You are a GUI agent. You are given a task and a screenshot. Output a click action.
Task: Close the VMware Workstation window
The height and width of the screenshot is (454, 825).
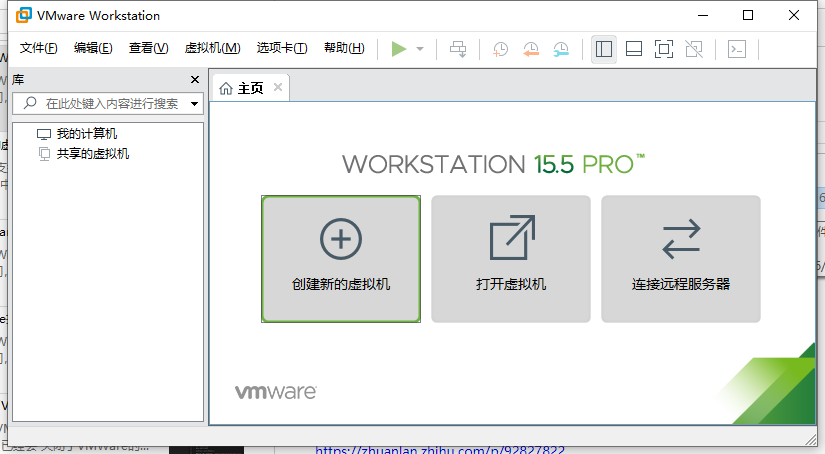pyautogui.click(x=794, y=15)
